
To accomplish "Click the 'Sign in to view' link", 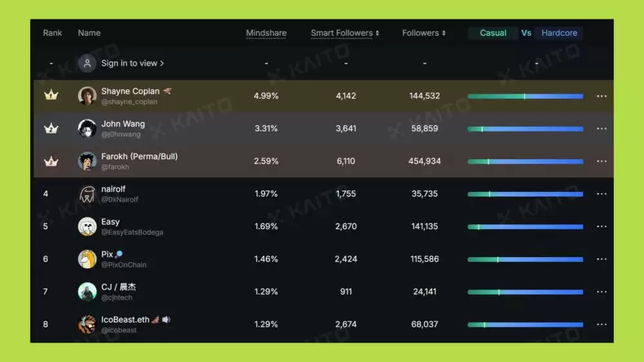I will coord(133,63).
